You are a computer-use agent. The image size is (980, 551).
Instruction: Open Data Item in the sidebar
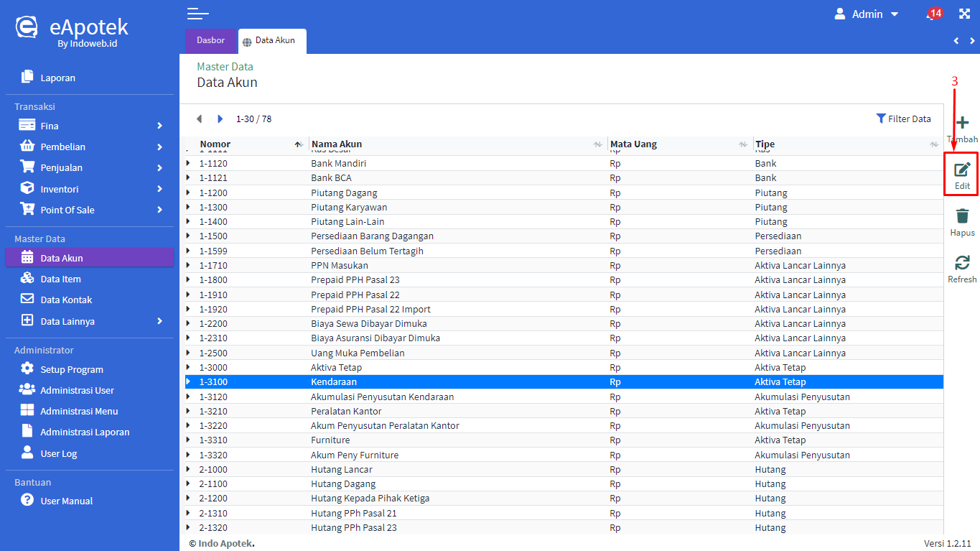[60, 279]
